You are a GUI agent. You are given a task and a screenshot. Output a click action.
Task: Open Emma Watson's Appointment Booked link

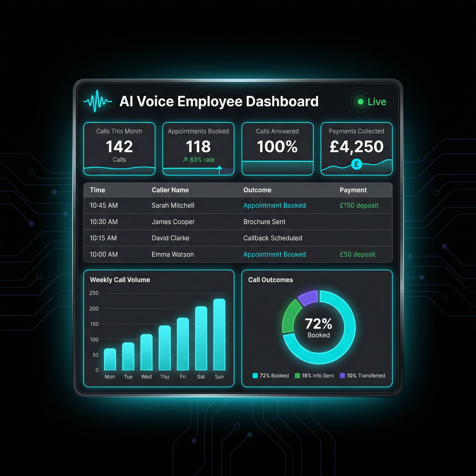pos(274,254)
